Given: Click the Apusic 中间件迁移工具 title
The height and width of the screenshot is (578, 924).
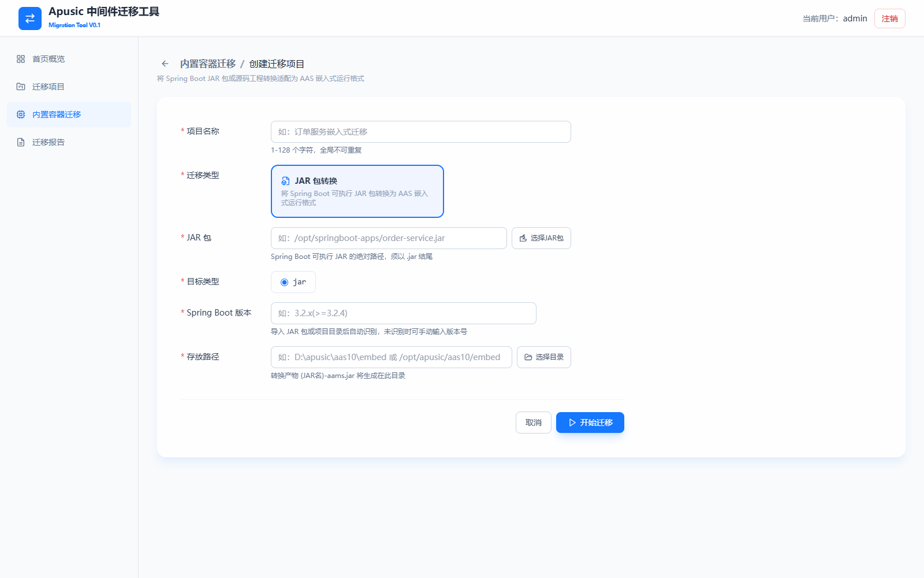Looking at the screenshot, I should click(x=104, y=12).
